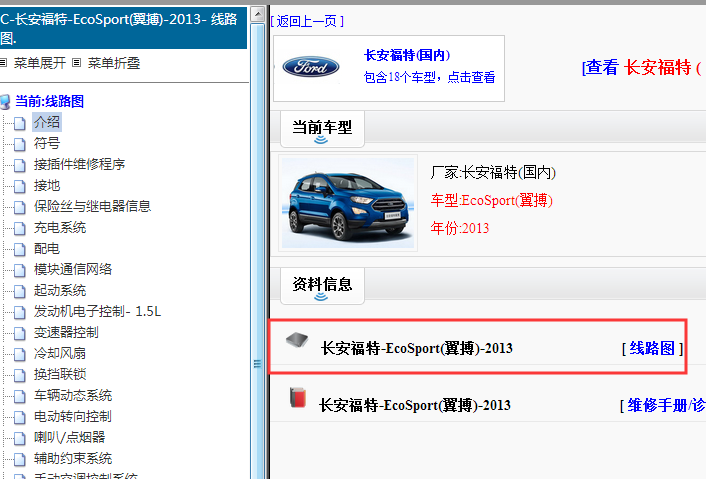The image size is (706, 479).
Task: Open 保险丝与继电器信息
Action: 92,206
